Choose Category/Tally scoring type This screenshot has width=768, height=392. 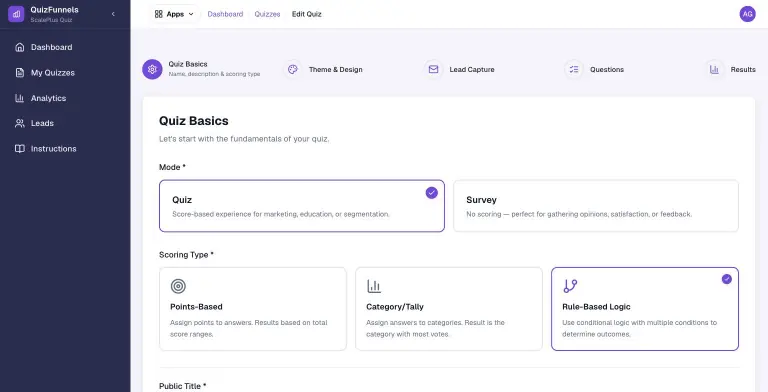point(449,309)
